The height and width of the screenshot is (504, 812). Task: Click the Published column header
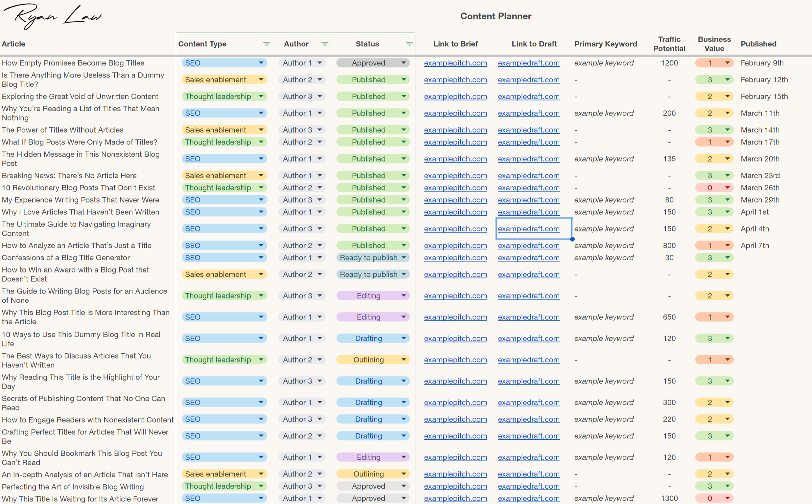pos(758,44)
